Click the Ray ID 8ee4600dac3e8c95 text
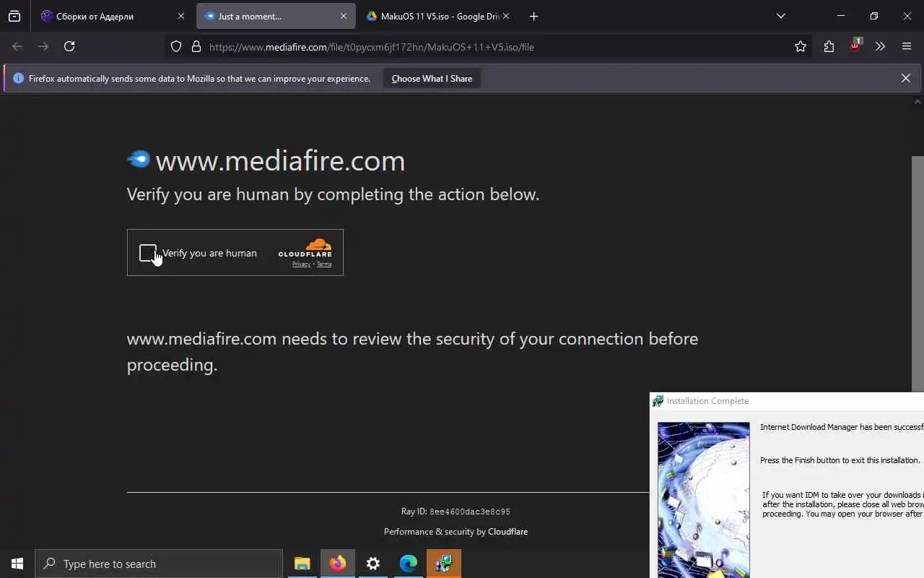 click(456, 512)
